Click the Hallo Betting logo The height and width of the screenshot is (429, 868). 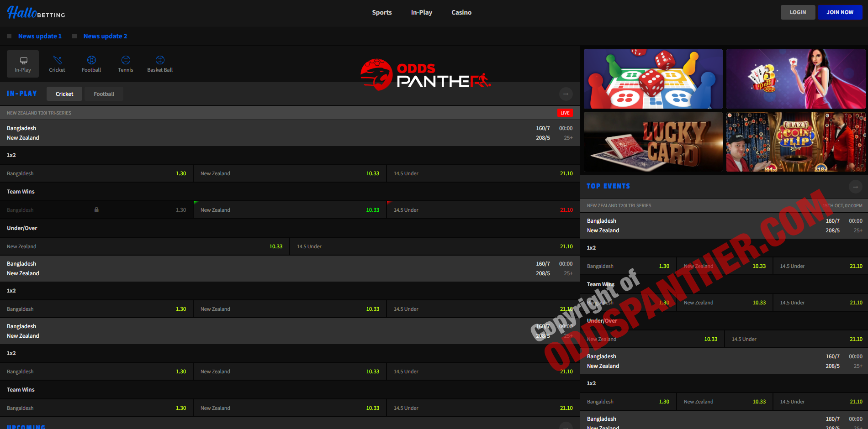point(36,12)
